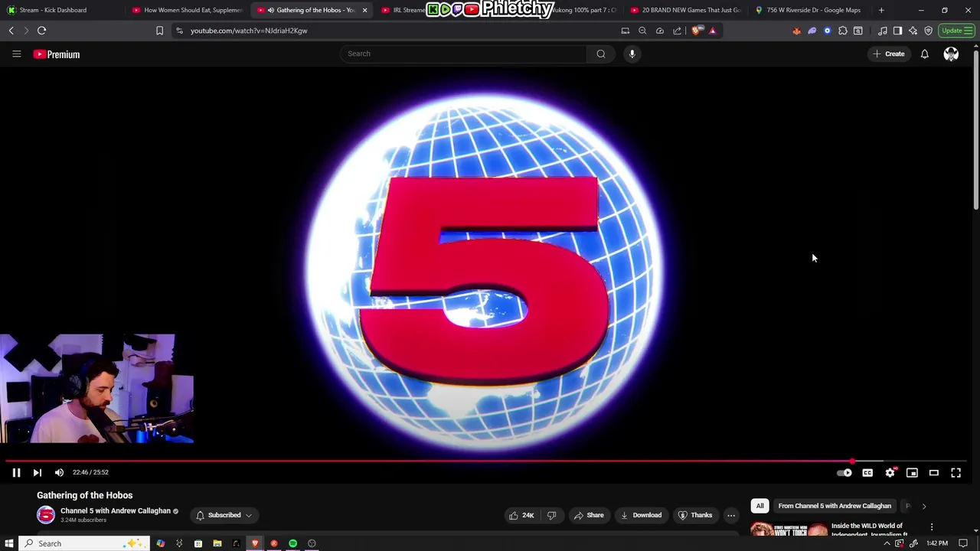Like the video with 24K likes
Viewport: 980px width, 551px height.
pos(522,515)
